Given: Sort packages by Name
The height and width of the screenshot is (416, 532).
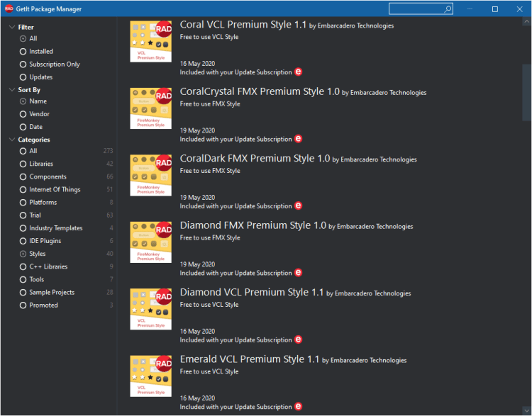Looking at the screenshot, I should (33, 101).
